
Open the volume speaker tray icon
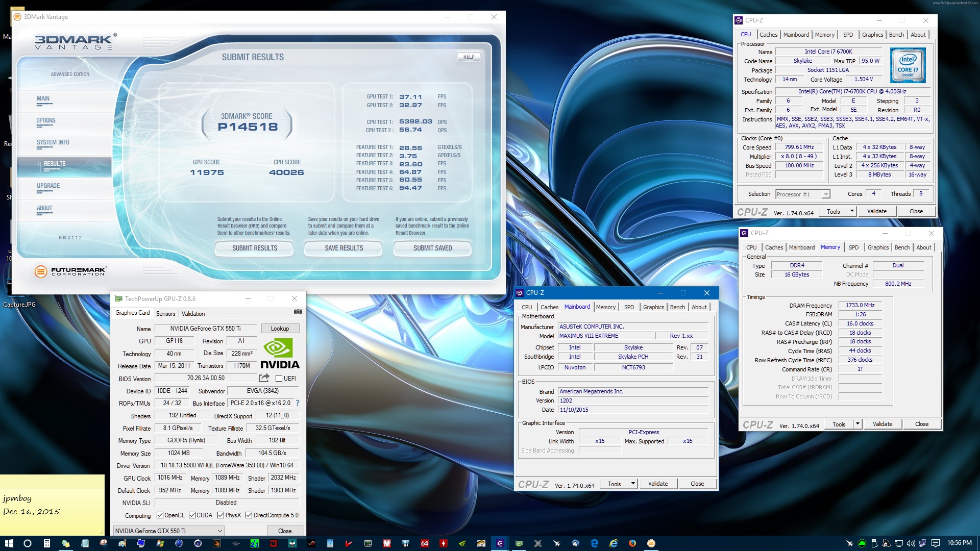(x=911, y=543)
